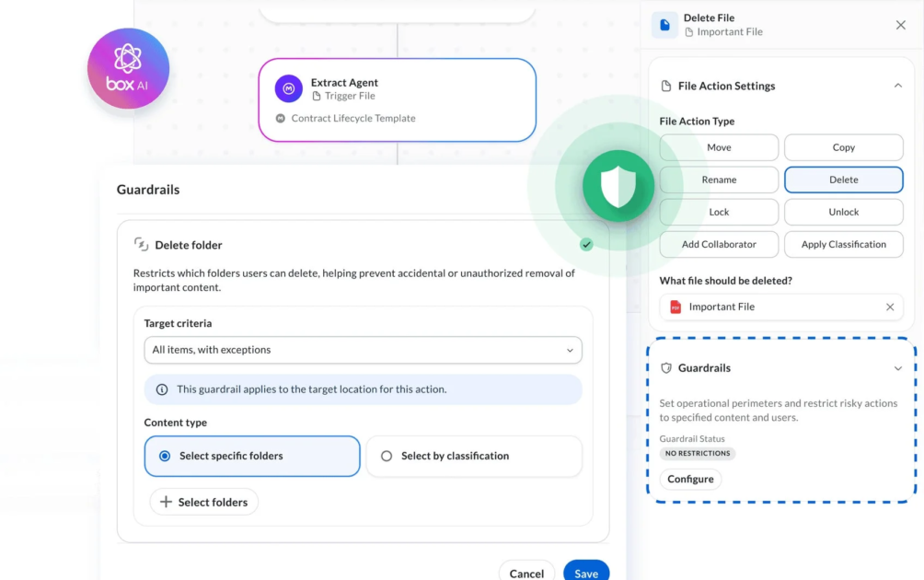This screenshot has height=580, width=924.
Task: Choose the Select specific folders radio option
Action: pyautogui.click(x=252, y=456)
